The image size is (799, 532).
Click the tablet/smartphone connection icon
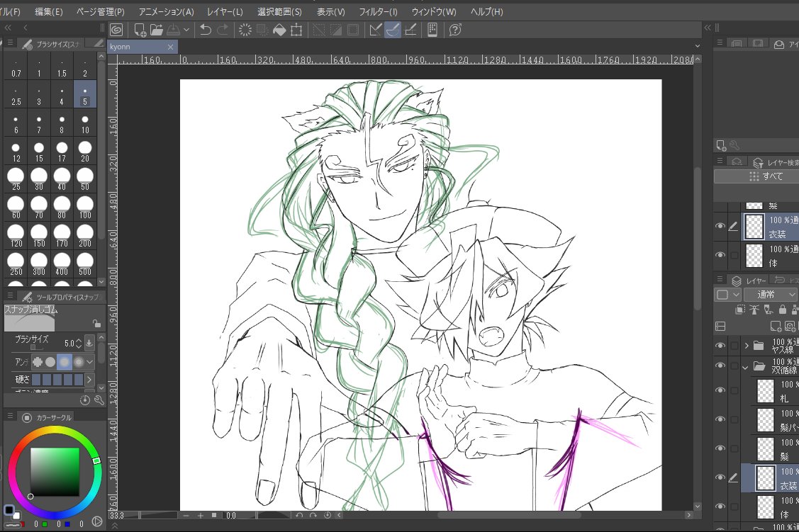tap(432, 30)
